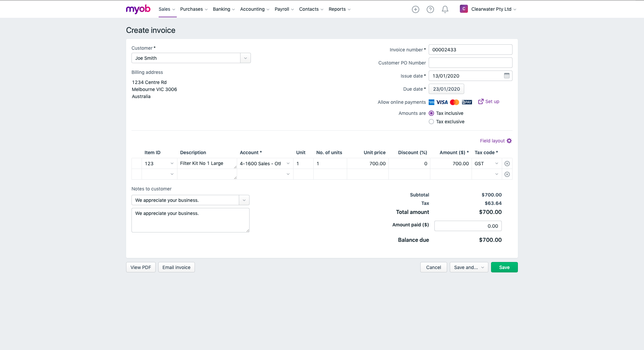Viewport: 644px width, 350px height.
Task: Click the Set up link icon for online payments
Action: 481,101
